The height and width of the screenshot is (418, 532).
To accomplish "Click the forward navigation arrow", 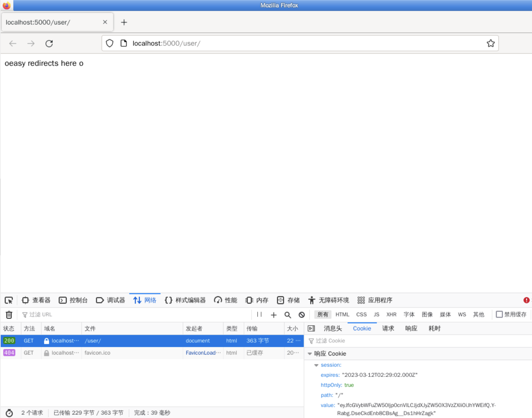I will coord(31,43).
